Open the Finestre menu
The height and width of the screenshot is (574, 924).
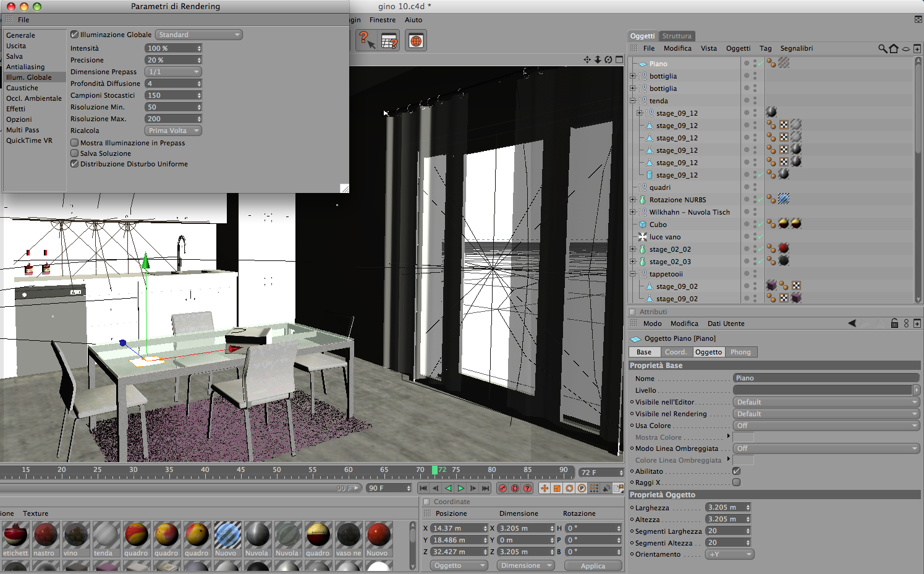click(383, 20)
